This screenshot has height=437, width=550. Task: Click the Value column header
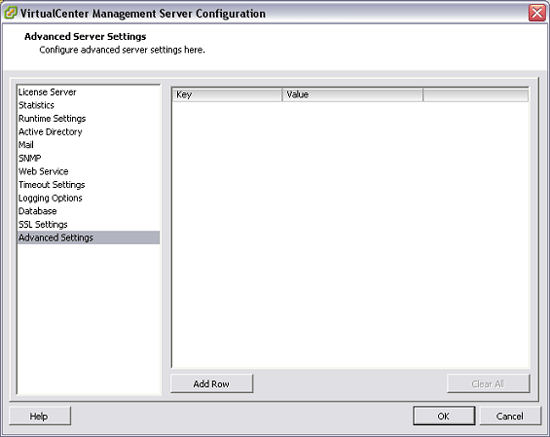352,95
